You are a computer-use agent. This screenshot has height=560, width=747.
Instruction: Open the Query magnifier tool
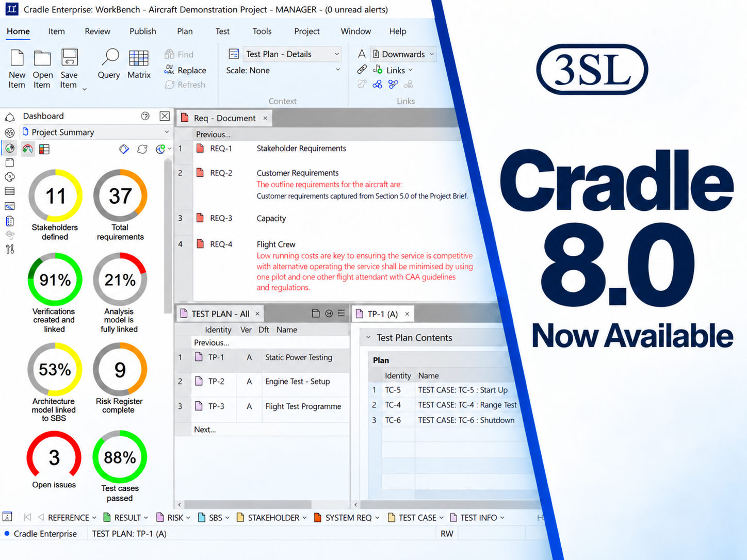click(109, 57)
